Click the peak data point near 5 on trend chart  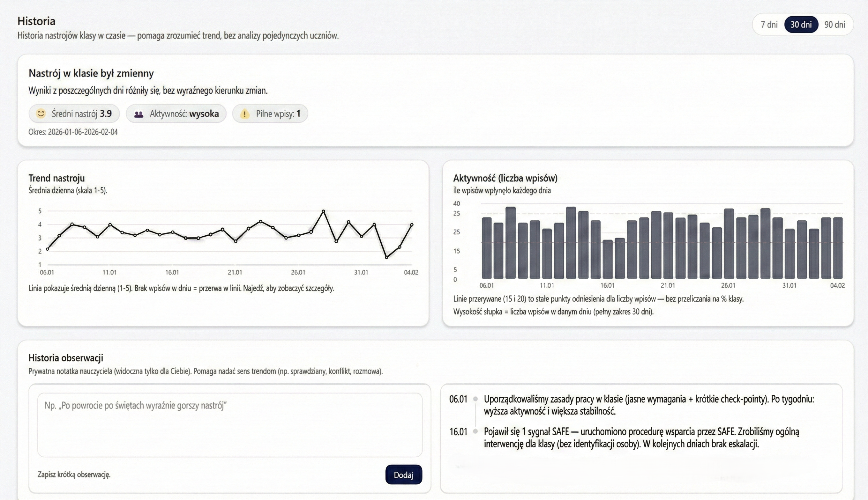click(323, 211)
